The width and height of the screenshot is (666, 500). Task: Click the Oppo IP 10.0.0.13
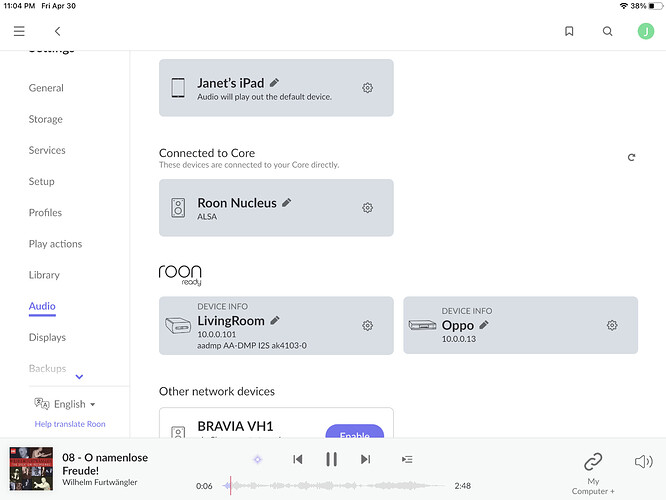click(x=459, y=339)
